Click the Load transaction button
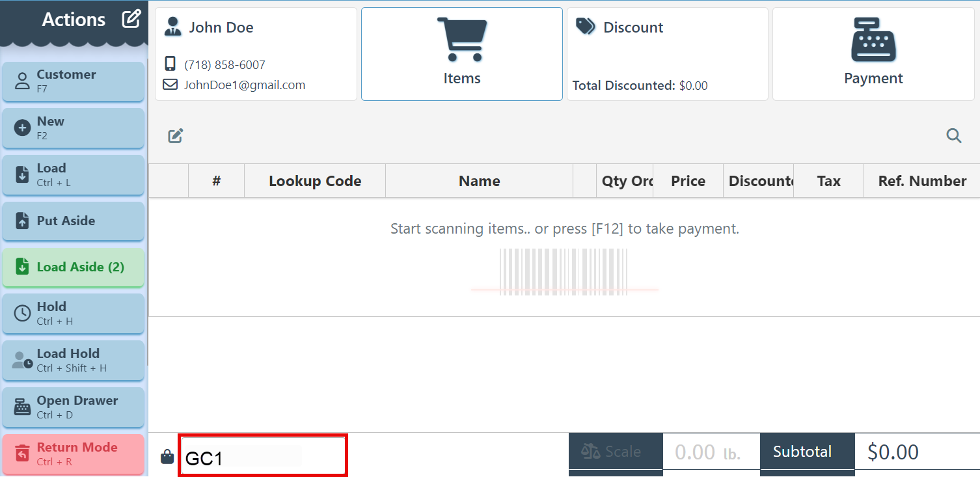The height and width of the screenshot is (477, 980). (73, 175)
